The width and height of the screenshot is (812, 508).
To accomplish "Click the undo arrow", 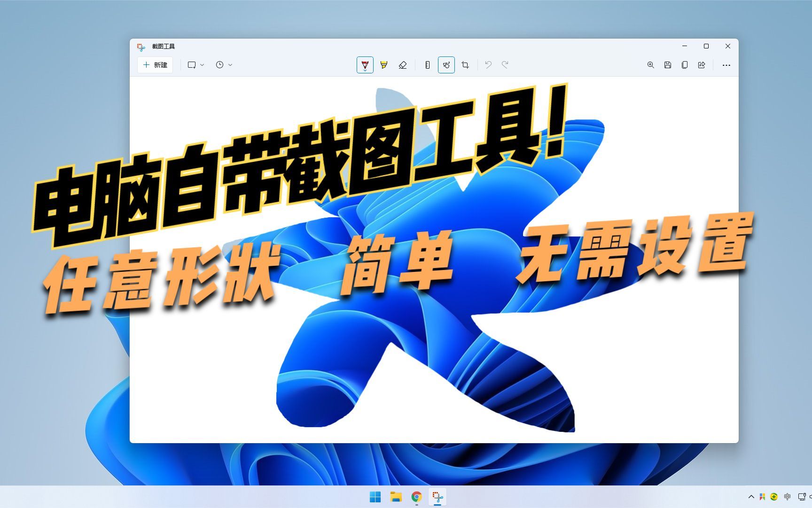I will pos(488,65).
